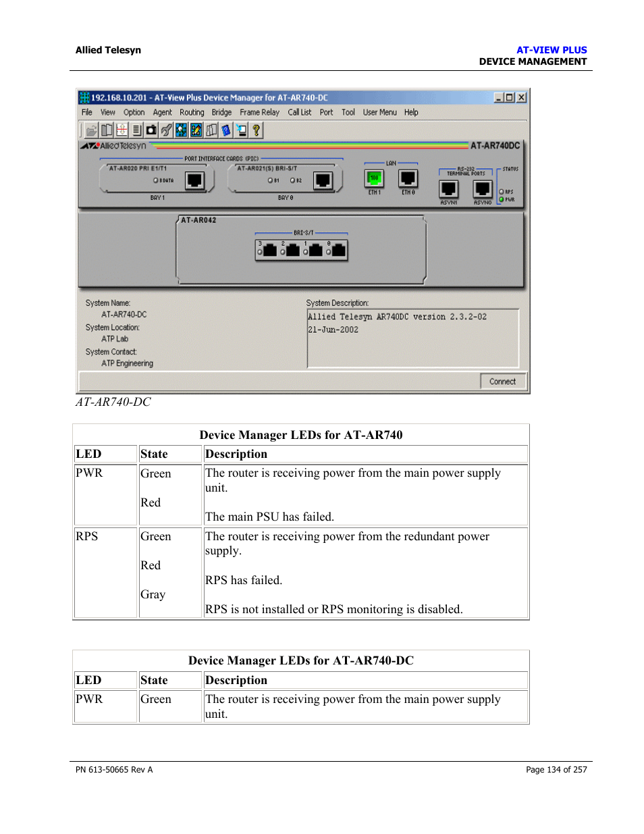The image size is (644, 834).
Task: Click 'Device Manager LEDs for AT-AR740-DC' table title
Action: [301, 660]
